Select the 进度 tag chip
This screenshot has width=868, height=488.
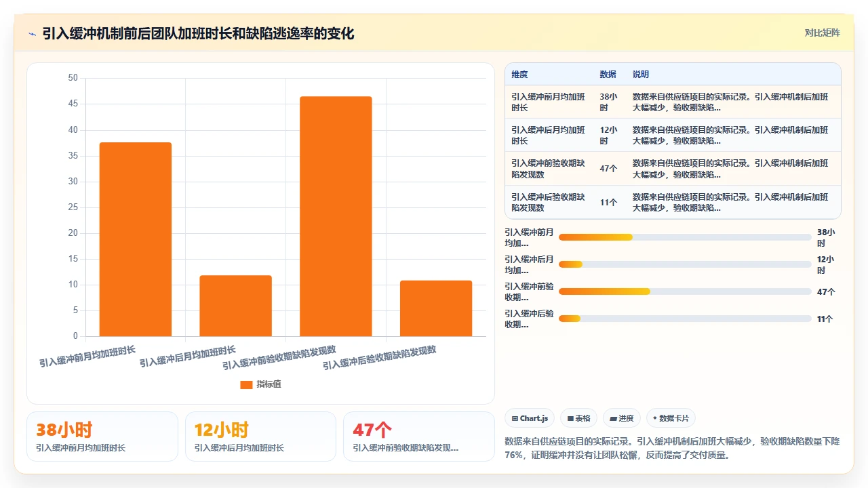coord(621,418)
